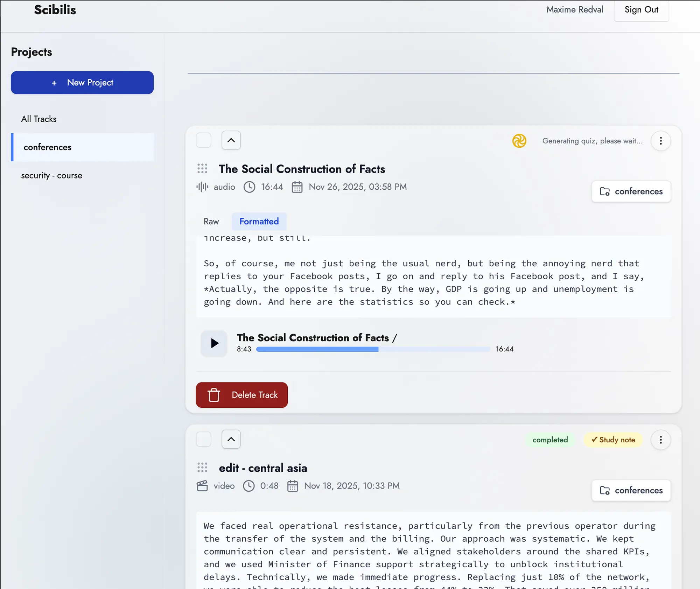This screenshot has height=589, width=700.
Task: Select checkbox for edit - central asia track
Action: tap(203, 439)
